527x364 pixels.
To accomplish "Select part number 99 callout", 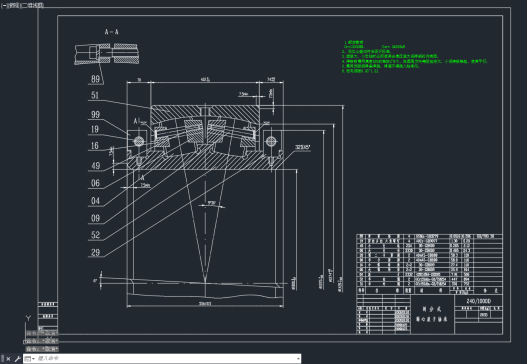I will click(x=95, y=115).
